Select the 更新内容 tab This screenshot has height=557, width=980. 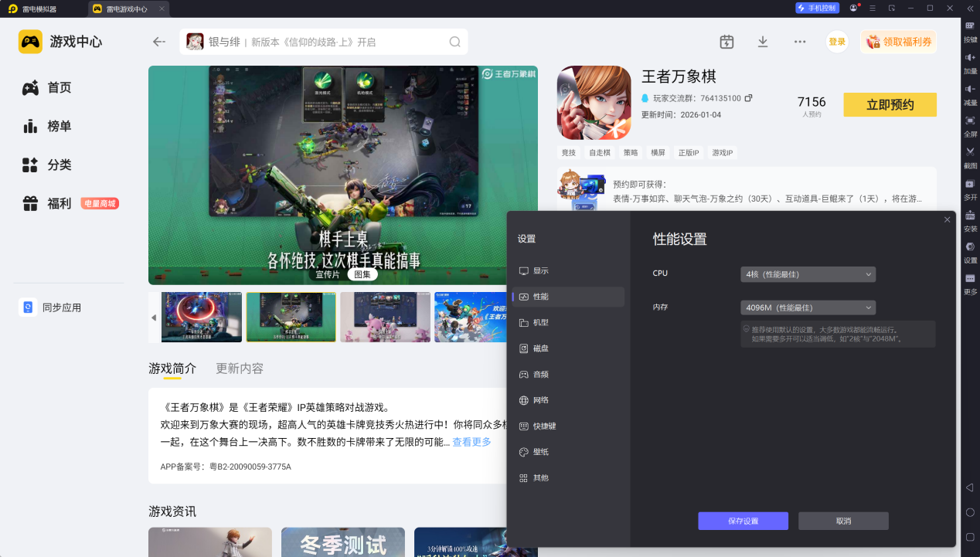tap(240, 369)
